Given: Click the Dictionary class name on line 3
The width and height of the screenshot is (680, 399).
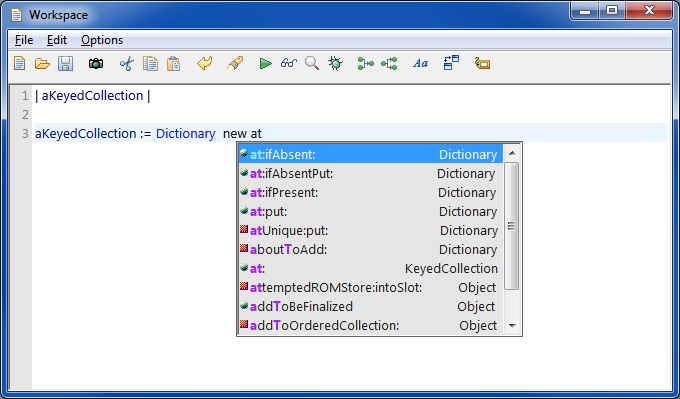Looking at the screenshot, I should click(186, 134).
